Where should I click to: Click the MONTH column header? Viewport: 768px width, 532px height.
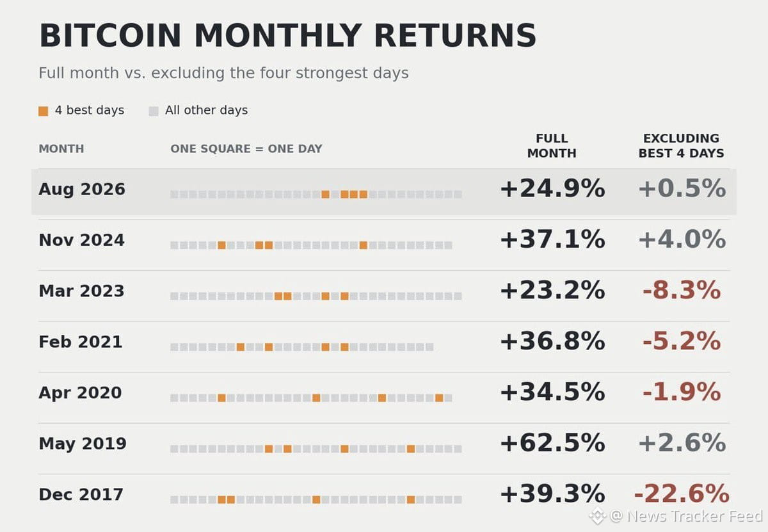click(x=61, y=149)
